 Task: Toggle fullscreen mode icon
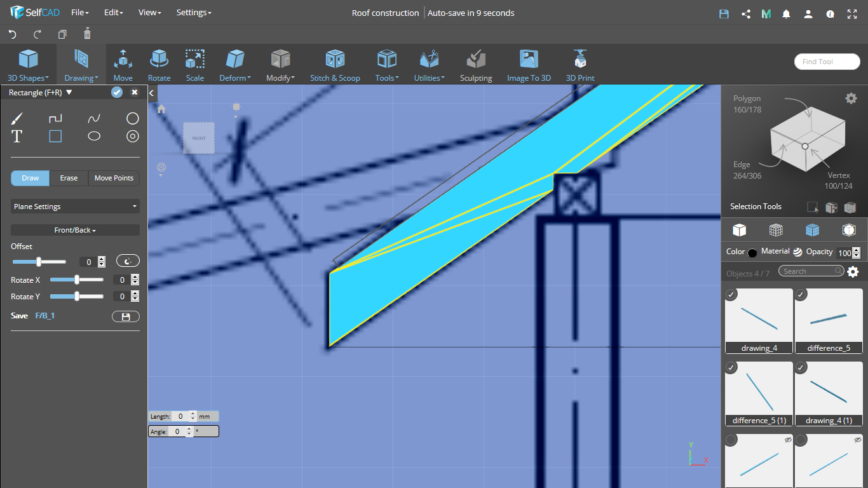[x=852, y=13]
